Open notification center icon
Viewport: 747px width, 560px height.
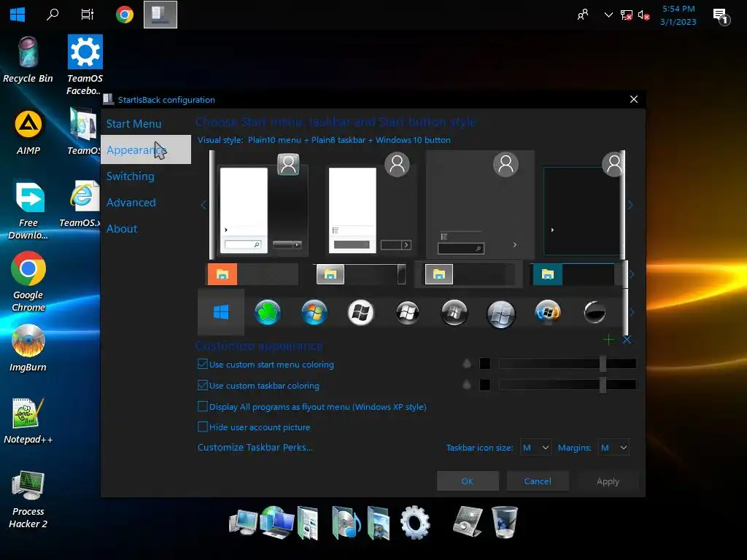point(721,16)
